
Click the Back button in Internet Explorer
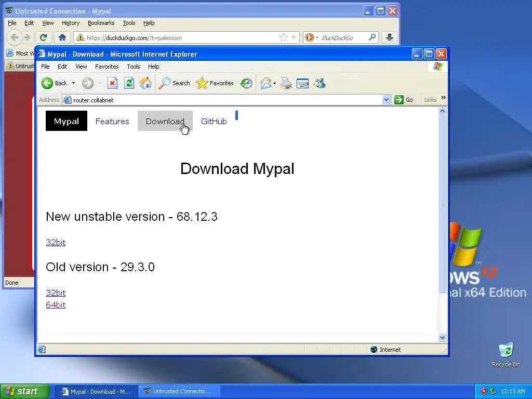pos(54,83)
